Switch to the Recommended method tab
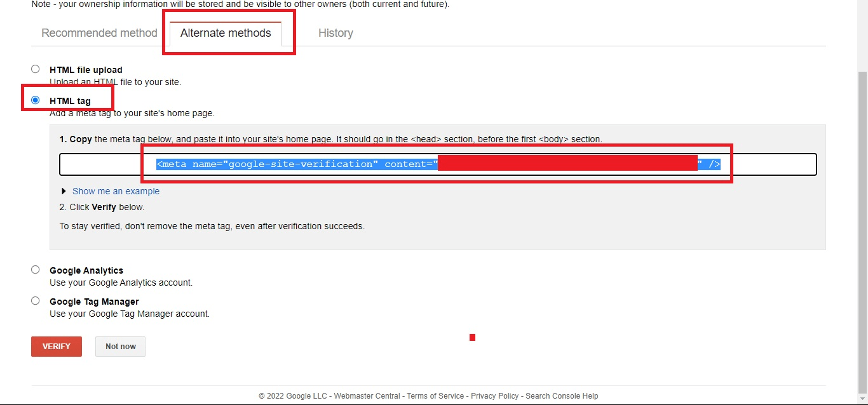This screenshot has width=868, height=405. (x=99, y=33)
